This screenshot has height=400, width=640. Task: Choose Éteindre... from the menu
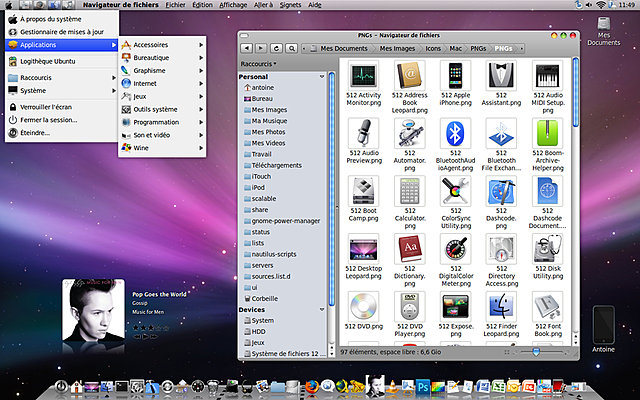click(x=62, y=133)
